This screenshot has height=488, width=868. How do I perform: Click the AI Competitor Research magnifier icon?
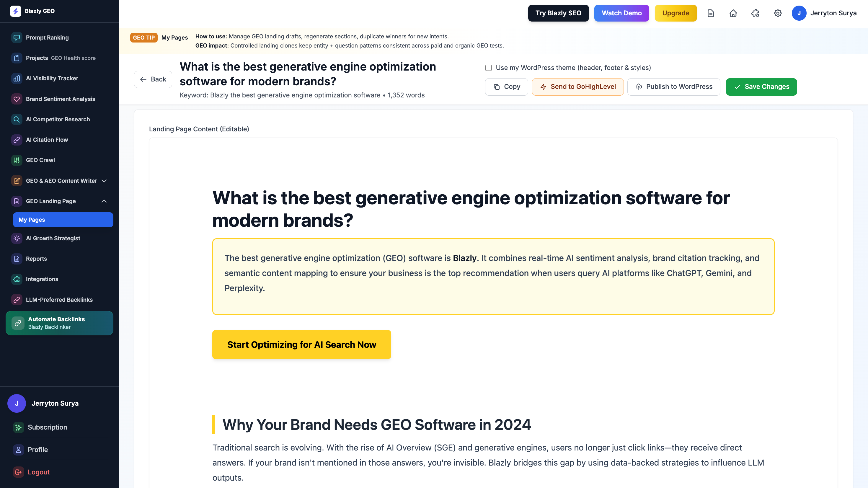click(17, 119)
